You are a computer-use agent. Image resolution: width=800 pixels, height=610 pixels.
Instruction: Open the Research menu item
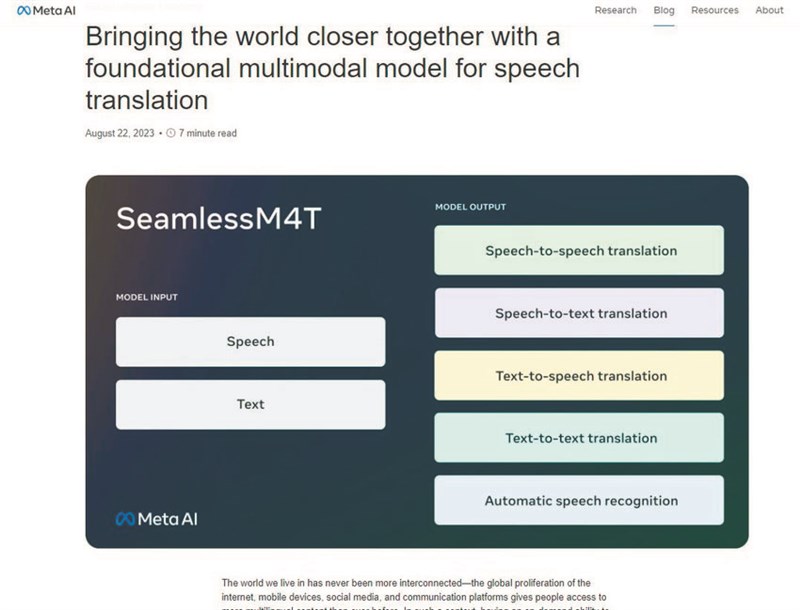pos(615,10)
